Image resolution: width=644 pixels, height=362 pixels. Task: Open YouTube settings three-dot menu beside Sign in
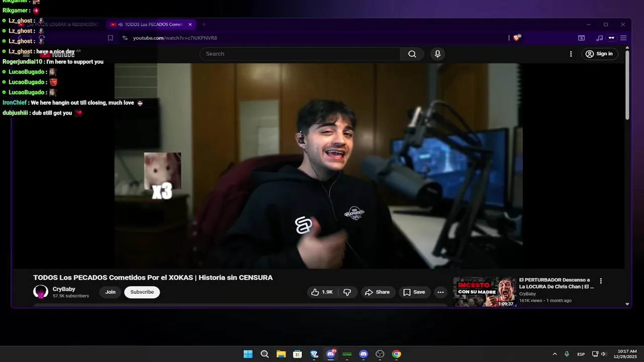(571, 54)
